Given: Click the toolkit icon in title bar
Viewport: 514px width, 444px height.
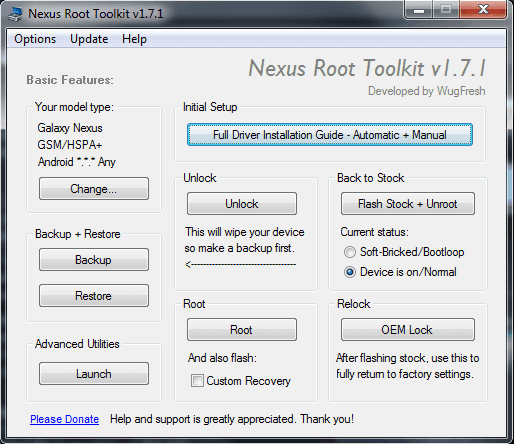Looking at the screenshot, I should (15, 14).
